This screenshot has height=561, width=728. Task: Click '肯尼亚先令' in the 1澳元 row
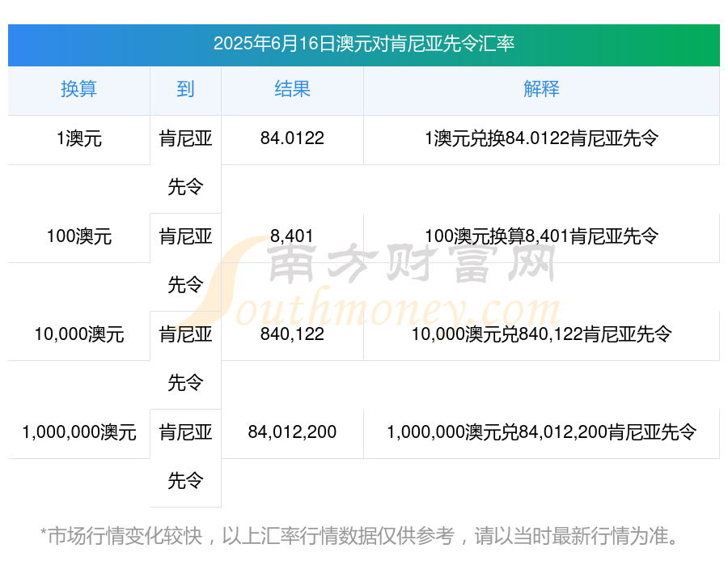tap(185, 164)
